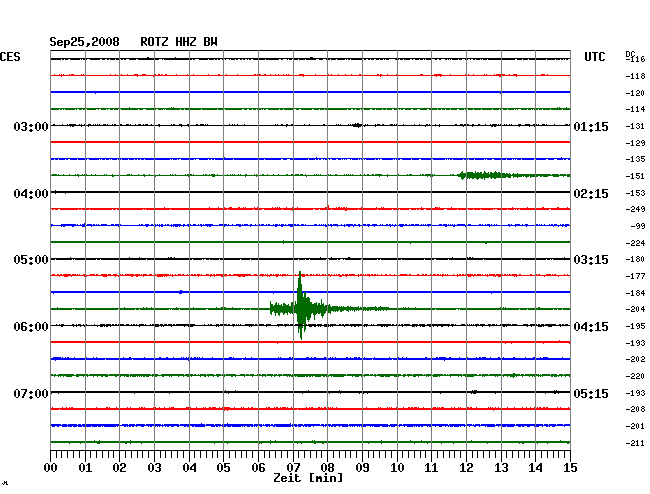Select DC offset value -120
The width and height of the screenshot is (650, 494).
[635, 93]
